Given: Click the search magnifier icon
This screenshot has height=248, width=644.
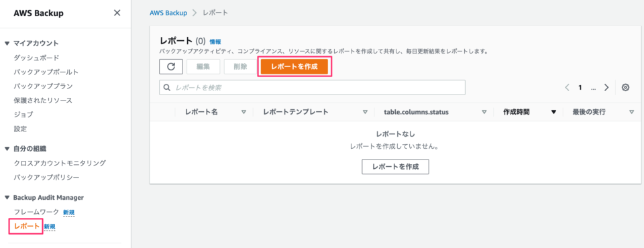Looking at the screenshot, I should click(167, 87).
